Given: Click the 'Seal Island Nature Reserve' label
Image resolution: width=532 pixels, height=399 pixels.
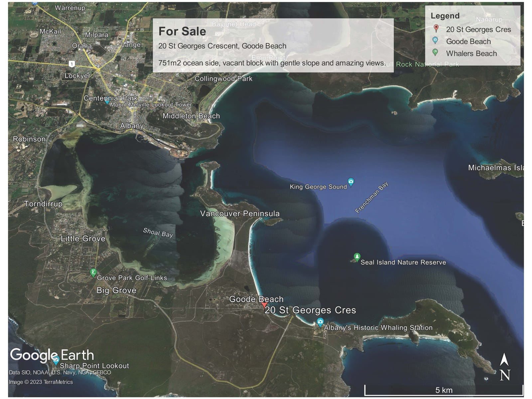Looking at the screenshot, I should (403, 262).
